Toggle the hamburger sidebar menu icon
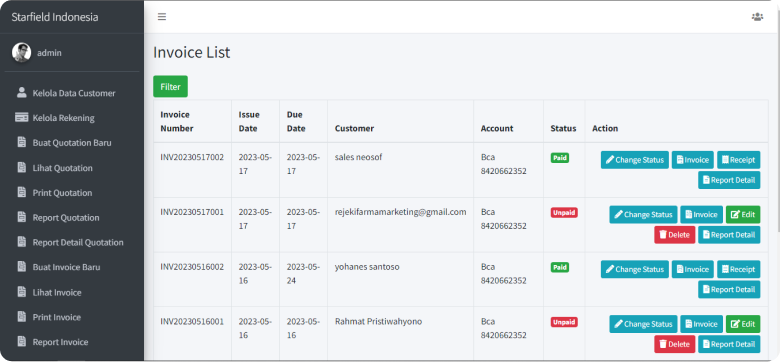 pyautogui.click(x=162, y=17)
